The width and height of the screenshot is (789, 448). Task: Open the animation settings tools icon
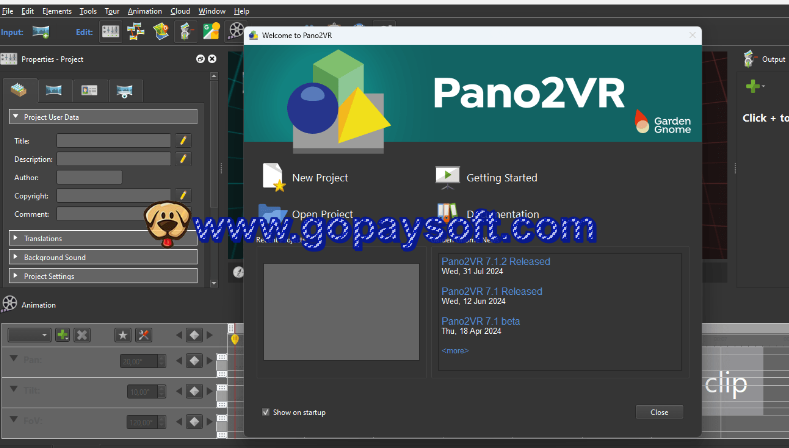(x=143, y=335)
